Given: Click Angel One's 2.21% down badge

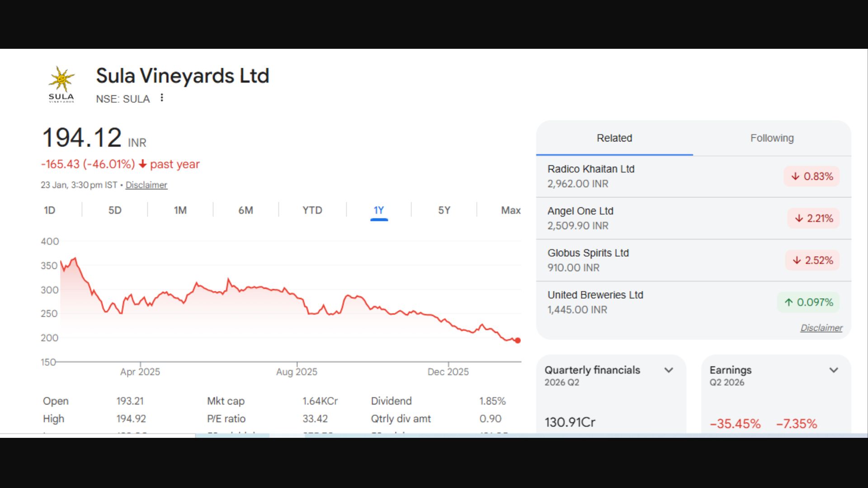Looking at the screenshot, I should 813,218.
